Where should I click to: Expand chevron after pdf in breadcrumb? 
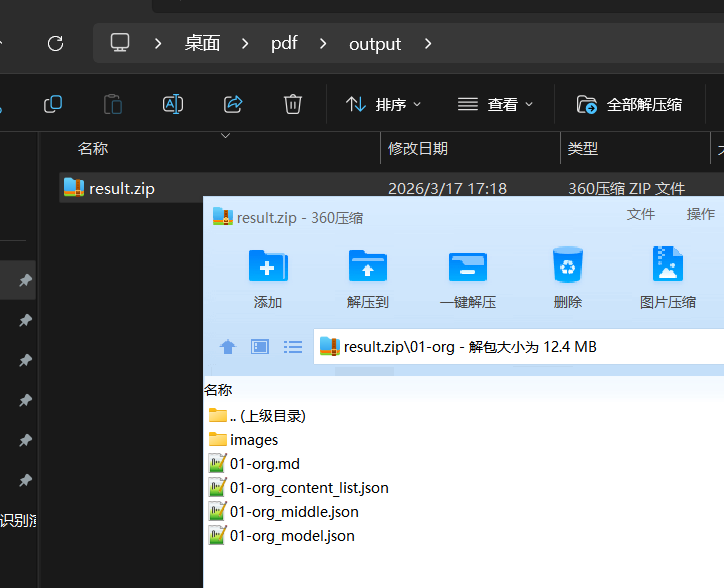tap(323, 44)
